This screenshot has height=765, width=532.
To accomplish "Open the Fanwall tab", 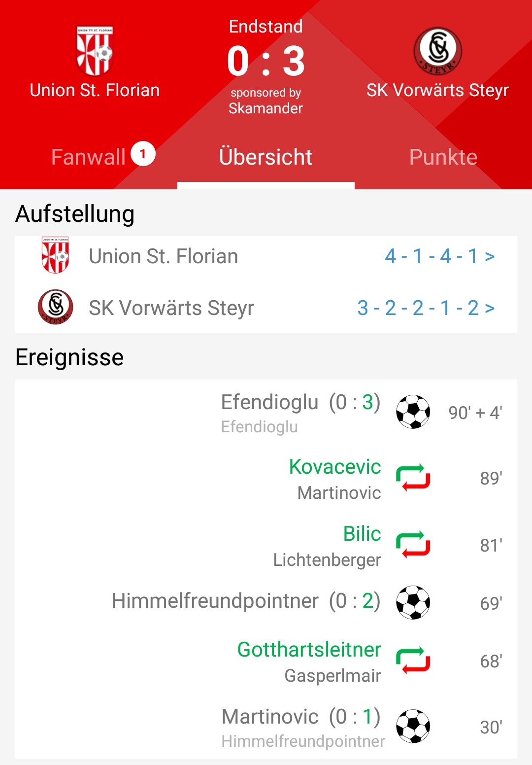I will pos(89,157).
